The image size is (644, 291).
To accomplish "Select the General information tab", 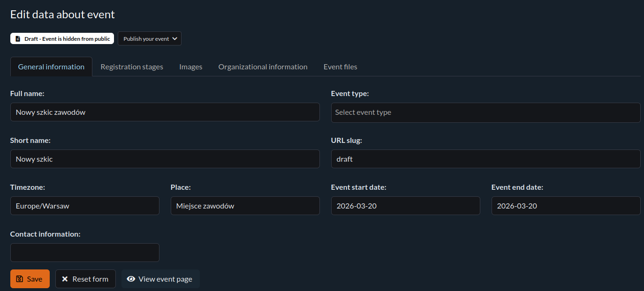I will (51, 67).
